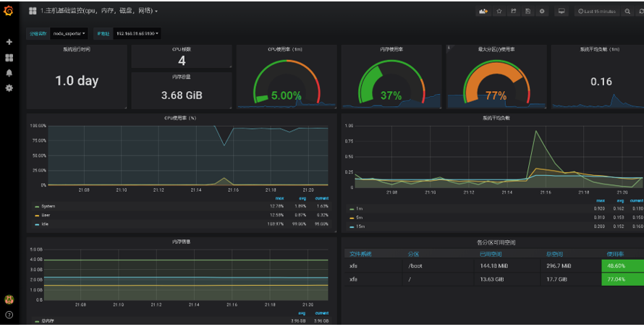Sort partition table by 文件系统 header
This screenshot has height=332, width=644.
pos(360,254)
